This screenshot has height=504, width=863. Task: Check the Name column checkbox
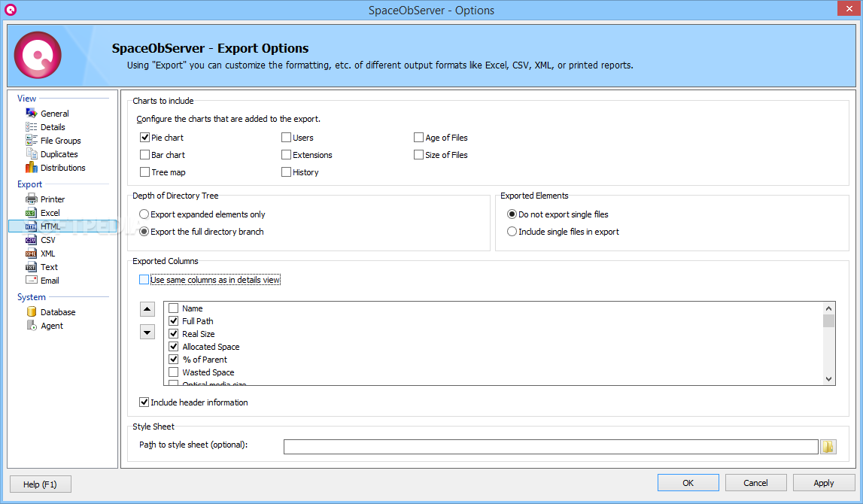coord(173,308)
